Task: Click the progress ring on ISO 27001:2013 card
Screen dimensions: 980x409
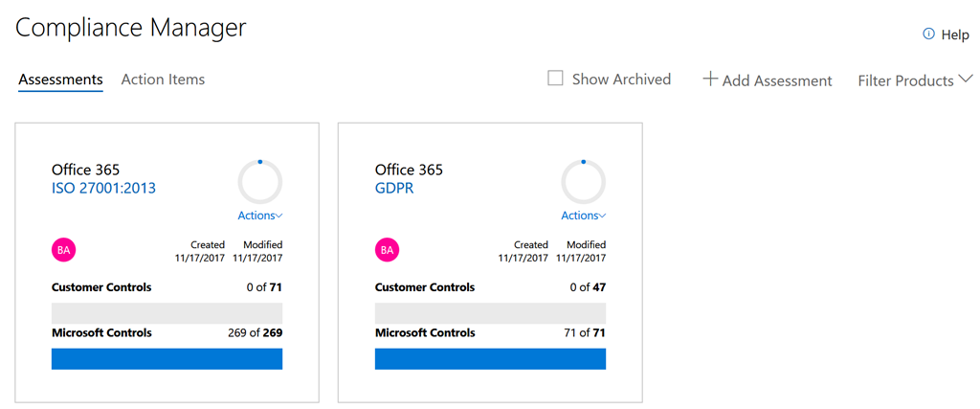Action: coord(259,182)
